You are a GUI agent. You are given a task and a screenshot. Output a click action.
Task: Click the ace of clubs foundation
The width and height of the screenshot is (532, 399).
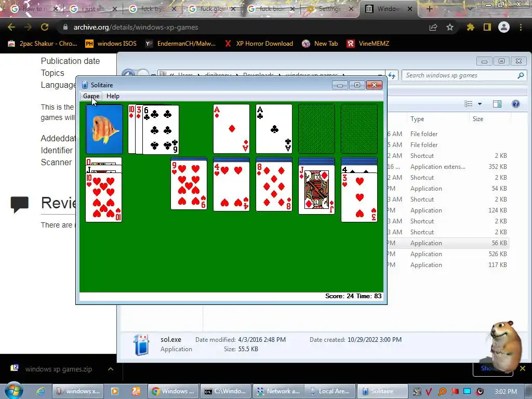pos(274,129)
